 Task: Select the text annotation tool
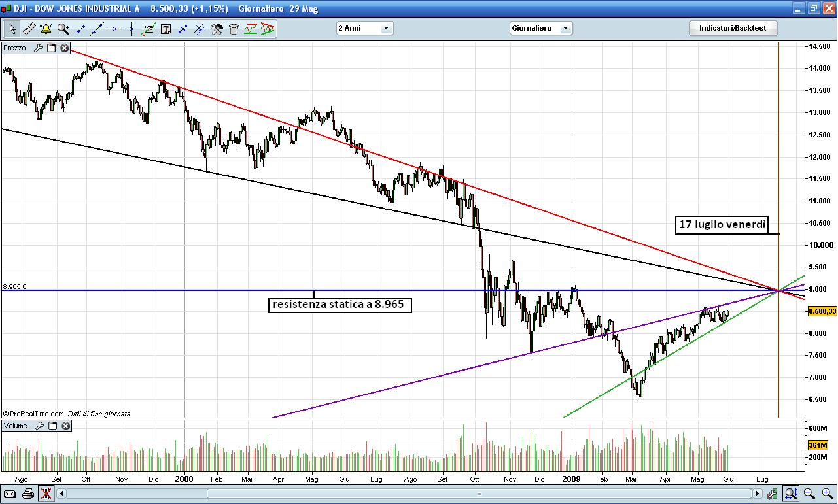click(x=166, y=29)
